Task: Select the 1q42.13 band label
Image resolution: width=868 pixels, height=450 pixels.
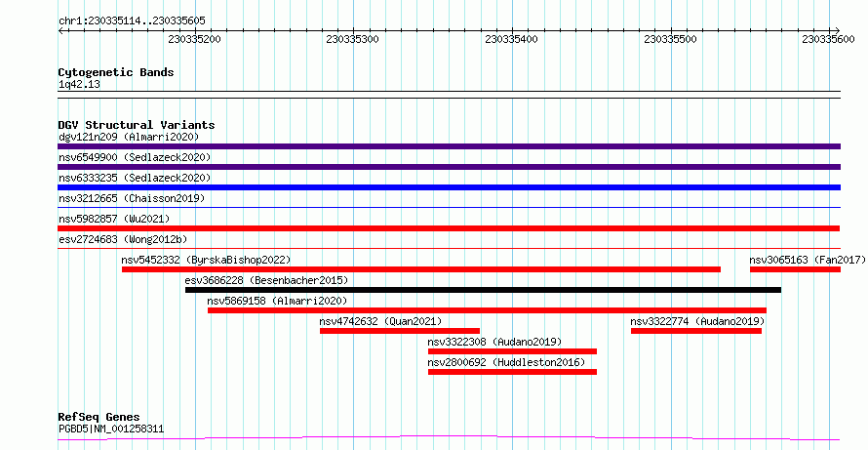Action: click(x=79, y=85)
